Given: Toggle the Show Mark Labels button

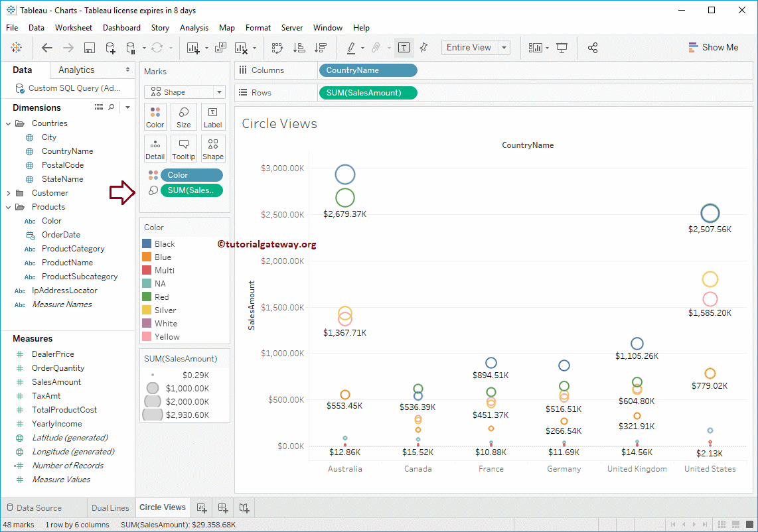Looking at the screenshot, I should coord(404,47).
